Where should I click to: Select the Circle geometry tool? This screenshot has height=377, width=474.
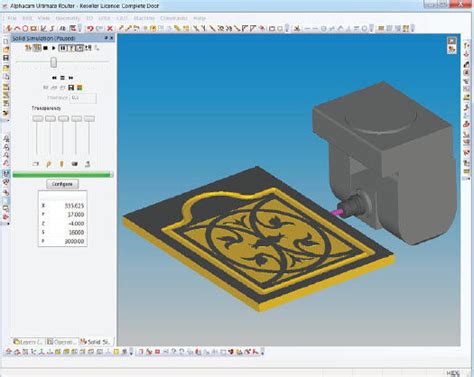point(25,29)
